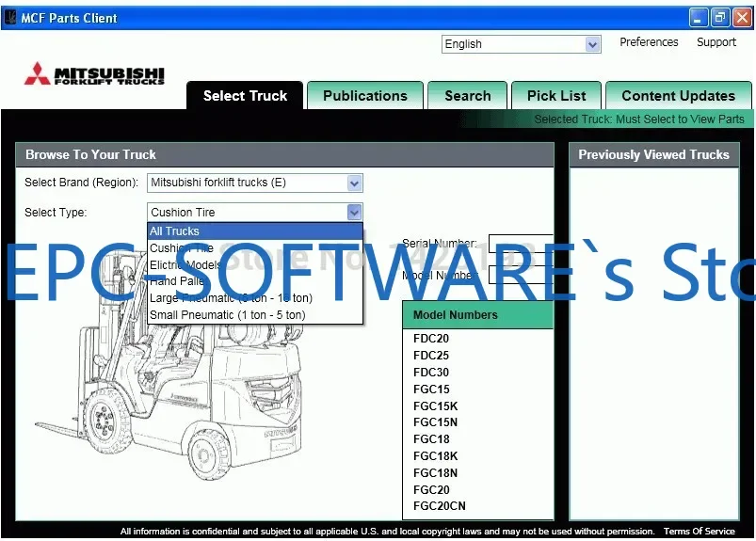
Task: Open the Content Updates tab
Action: click(x=679, y=95)
